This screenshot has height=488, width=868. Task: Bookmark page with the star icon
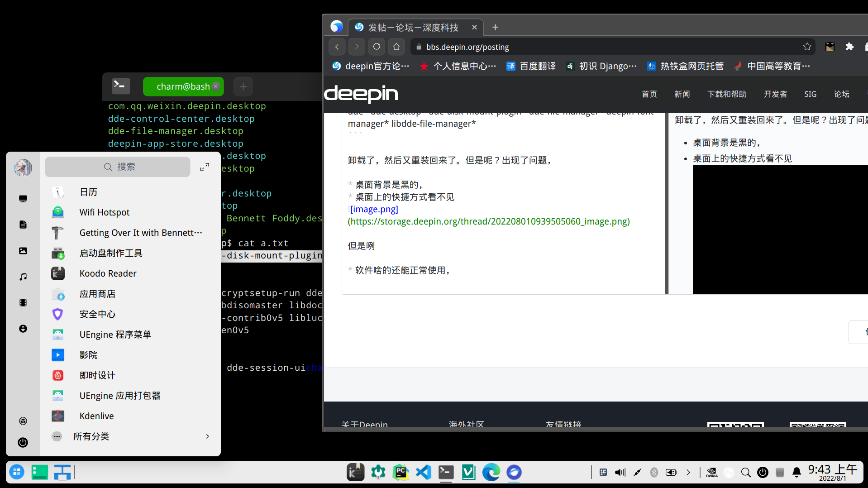click(807, 47)
